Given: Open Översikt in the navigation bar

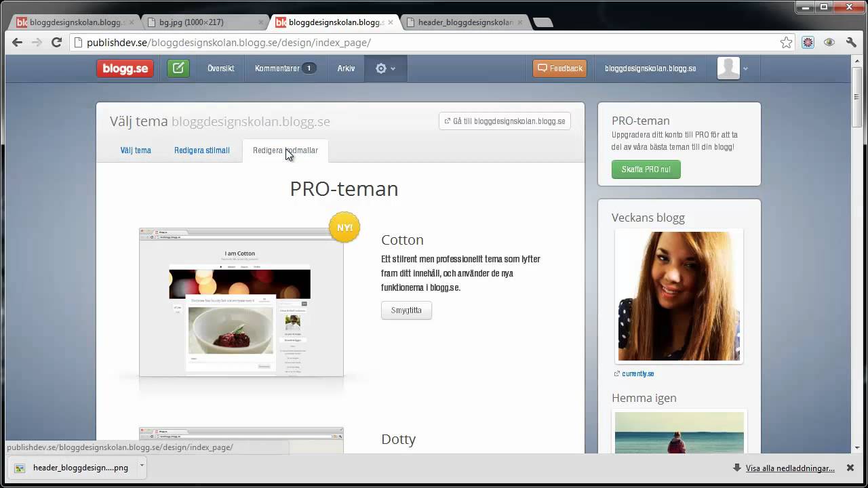Looking at the screenshot, I should 221,68.
